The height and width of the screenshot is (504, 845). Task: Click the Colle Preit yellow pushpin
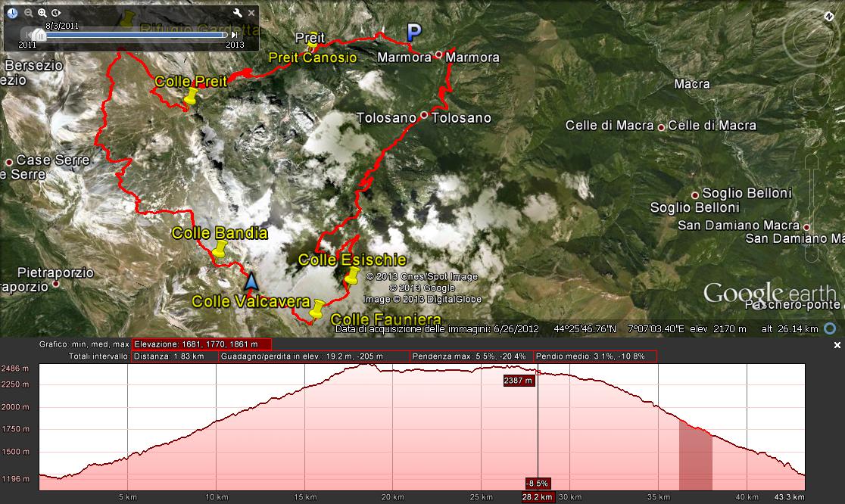pos(192,97)
